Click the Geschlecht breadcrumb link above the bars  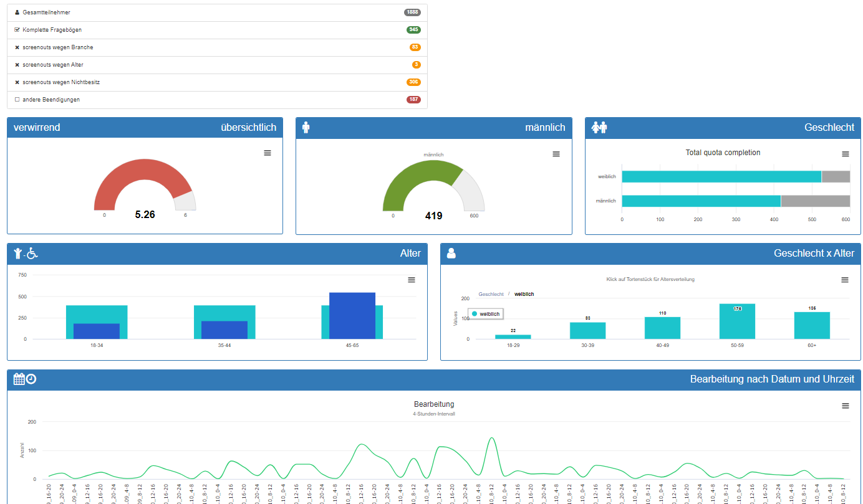pos(491,294)
